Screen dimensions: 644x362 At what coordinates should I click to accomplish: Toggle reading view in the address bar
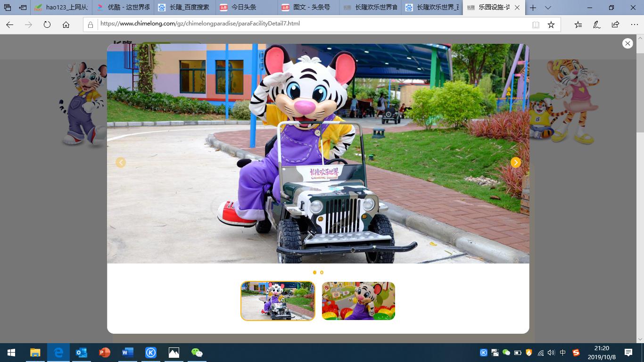(536, 25)
